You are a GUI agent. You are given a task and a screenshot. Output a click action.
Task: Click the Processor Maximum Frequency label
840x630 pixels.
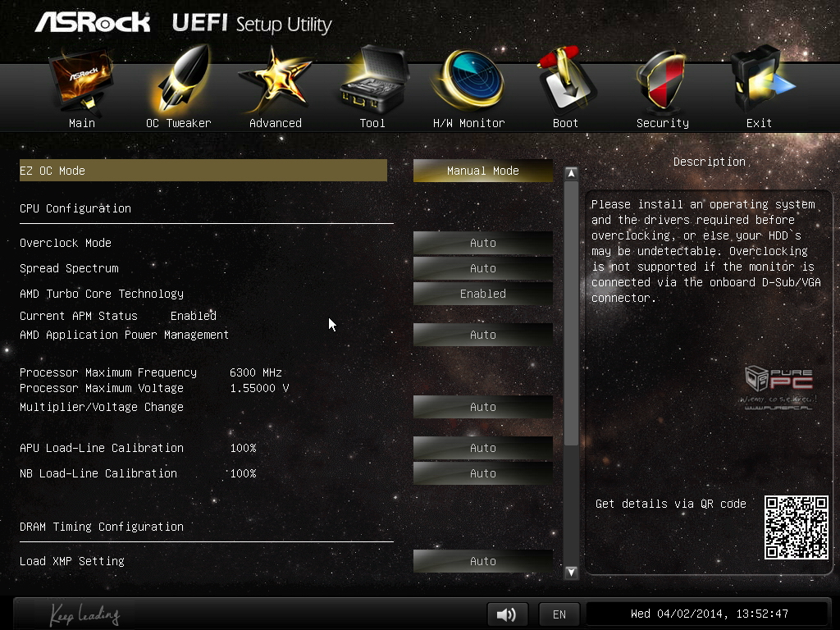pos(108,372)
